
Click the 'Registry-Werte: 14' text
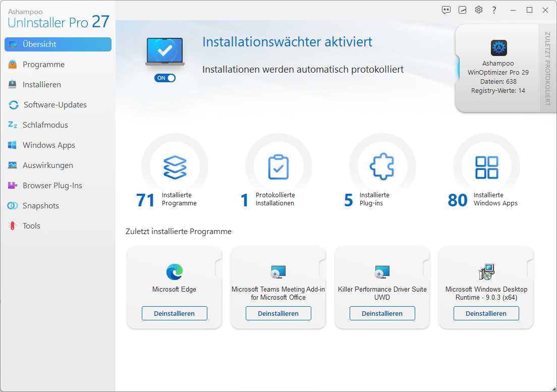[498, 91]
